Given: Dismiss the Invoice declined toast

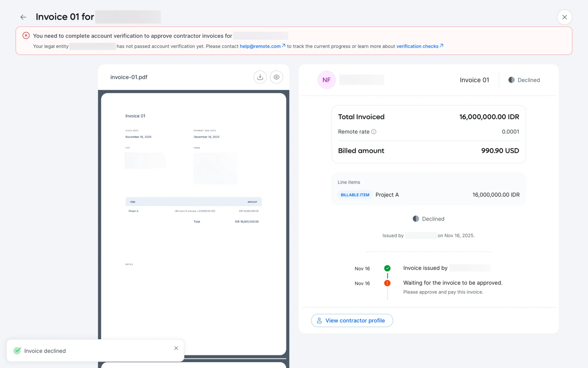Looking at the screenshot, I should click(x=176, y=348).
